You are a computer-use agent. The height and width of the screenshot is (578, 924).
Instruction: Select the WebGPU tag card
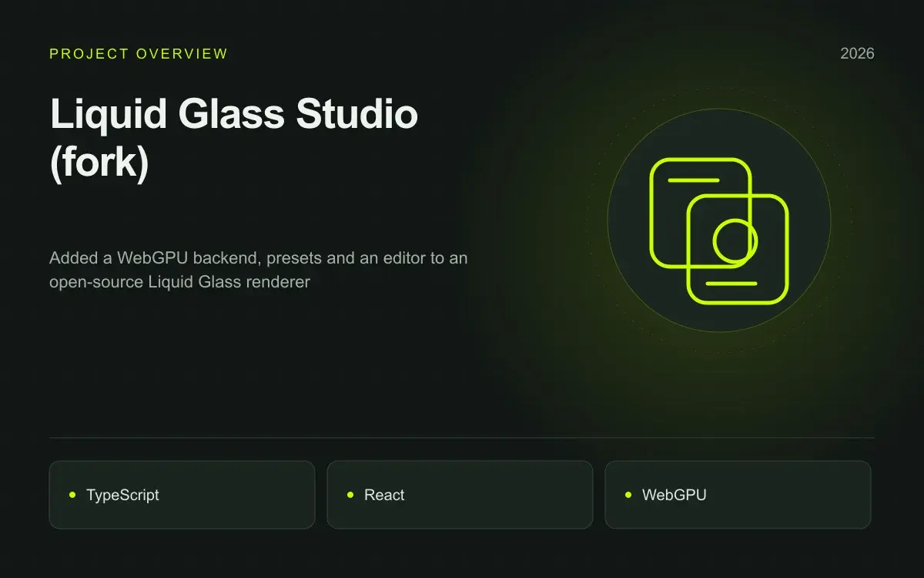(738, 495)
